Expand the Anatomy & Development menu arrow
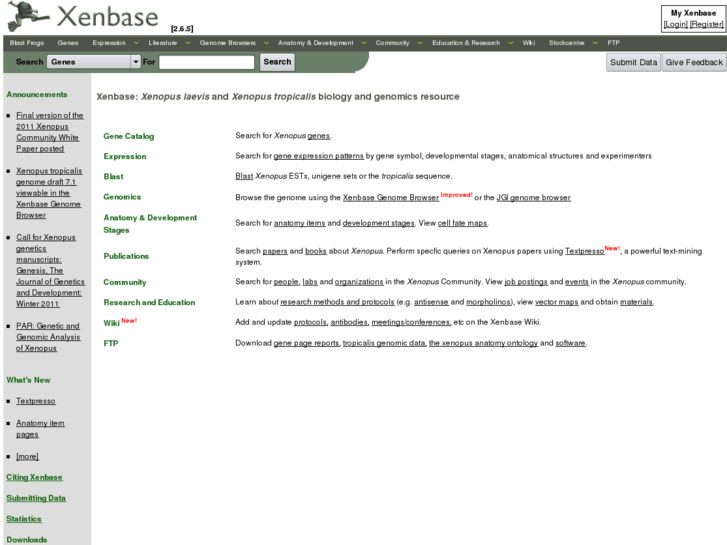This screenshot has height=545, width=727. [364, 43]
